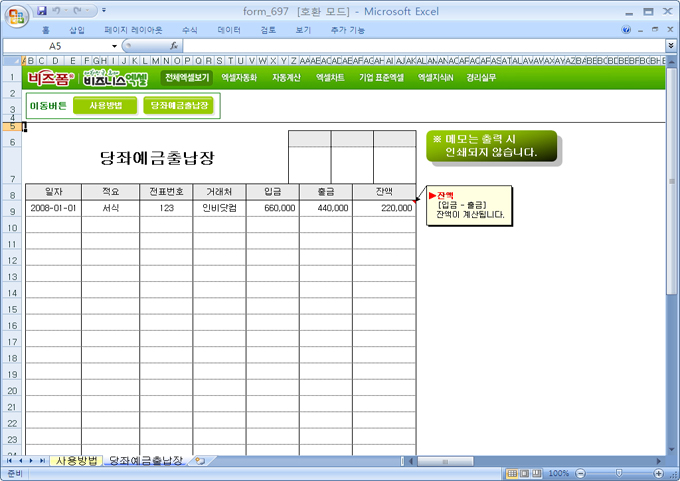680x481 pixels.
Task: Go to the next sheet tab arrow
Action: [31, 461]
